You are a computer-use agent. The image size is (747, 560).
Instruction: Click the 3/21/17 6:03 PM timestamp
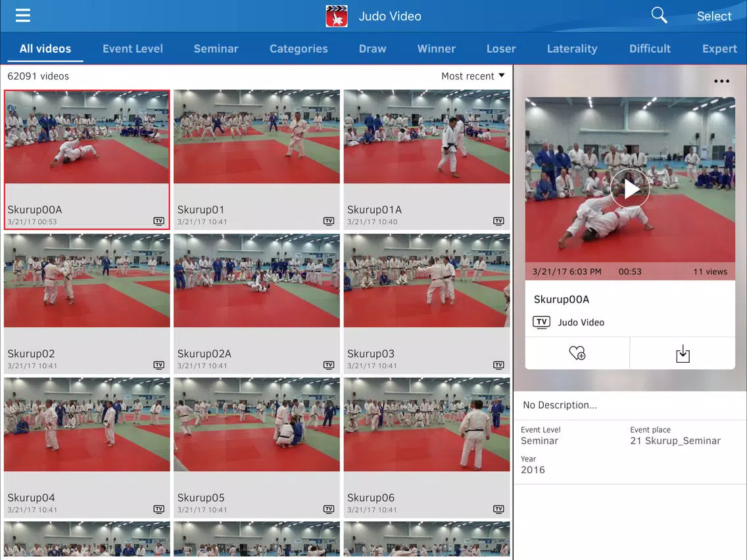tap(566, 272)
